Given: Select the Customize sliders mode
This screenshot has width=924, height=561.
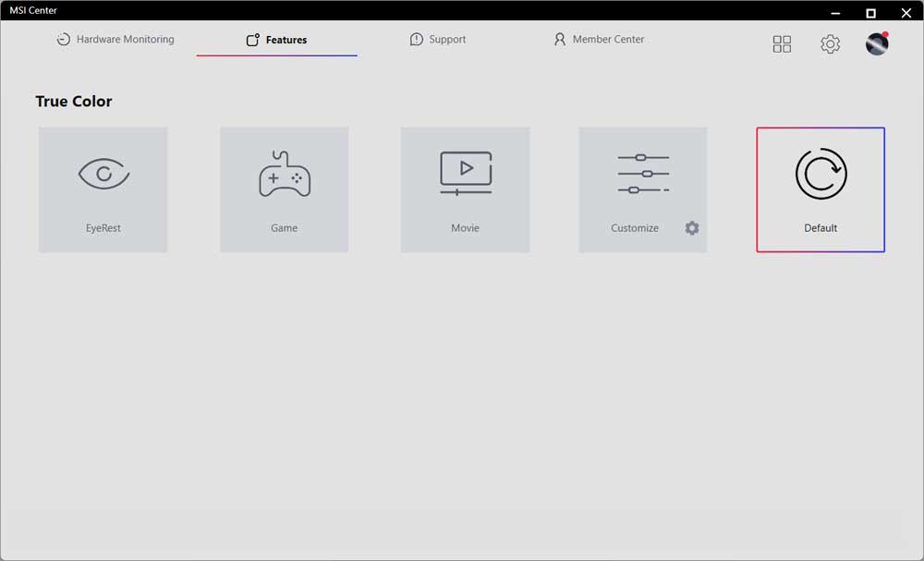Looking at the screenshot, I should (x=643, y=189).
